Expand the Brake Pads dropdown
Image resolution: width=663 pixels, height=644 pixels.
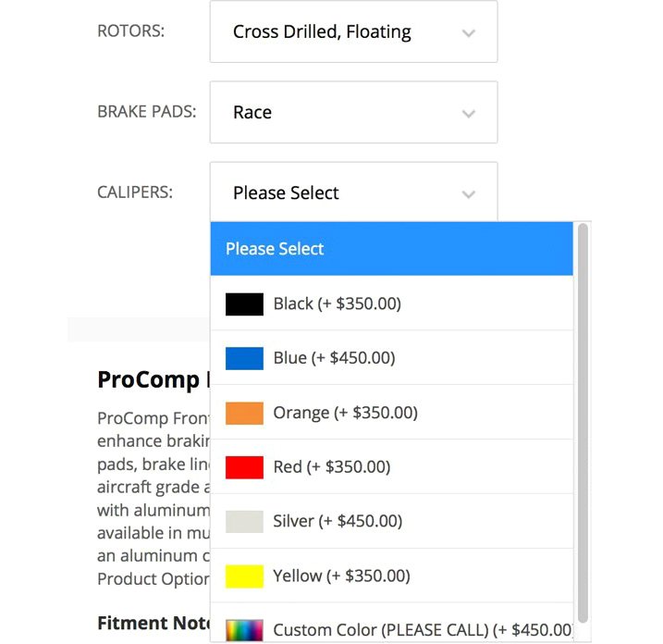point(353,113)
